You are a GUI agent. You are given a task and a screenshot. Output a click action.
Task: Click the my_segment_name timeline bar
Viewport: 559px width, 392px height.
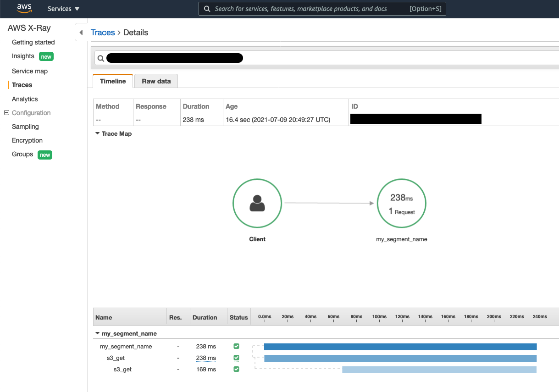(x=400, y=347)
